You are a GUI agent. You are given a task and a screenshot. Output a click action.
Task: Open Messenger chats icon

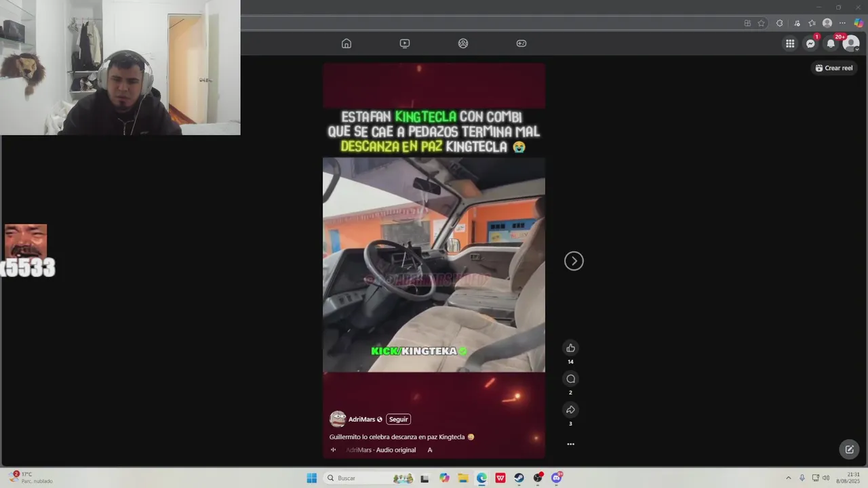[810, 43]
